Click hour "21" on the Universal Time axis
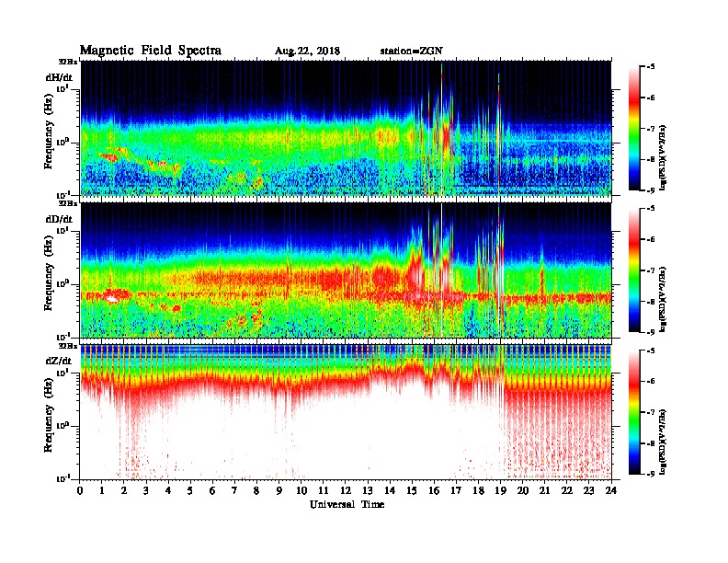This screenshot has height=563, width=728. click(544, 490)
